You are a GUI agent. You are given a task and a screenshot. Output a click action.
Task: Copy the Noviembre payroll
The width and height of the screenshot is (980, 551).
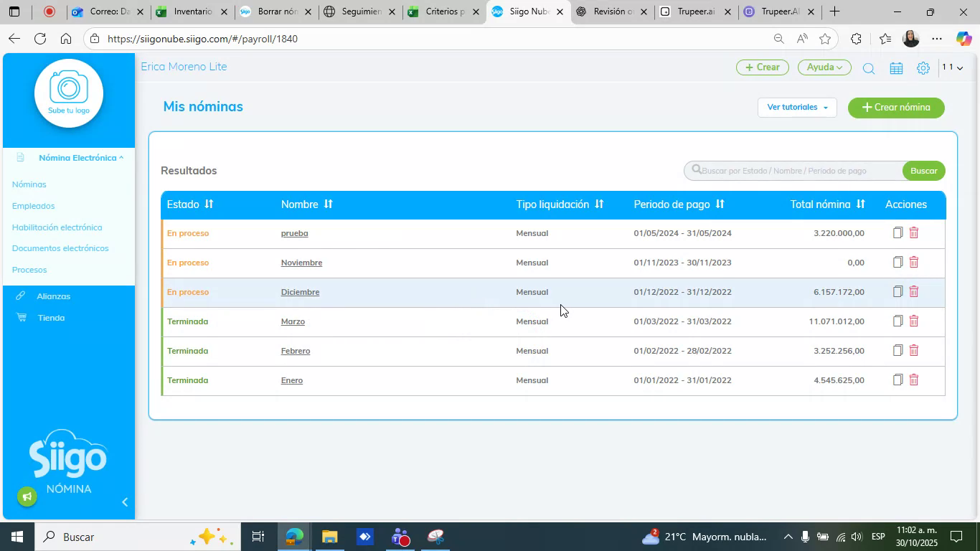pyautogui.click(x=897, y=262)
